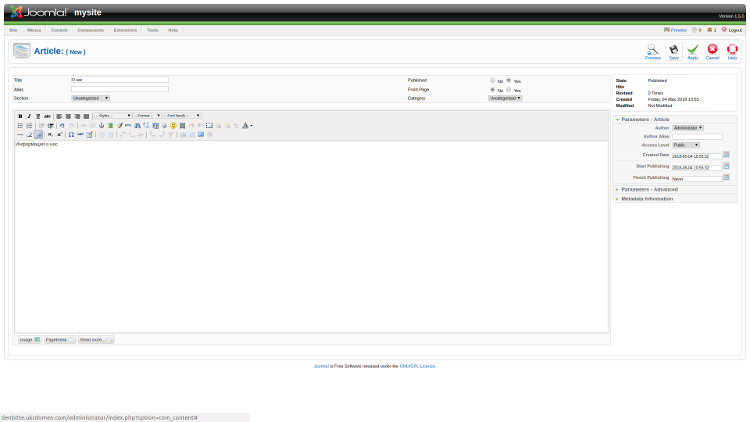Screen dimensions: 750x422
Task: Open the calendar picker for Created Date
Action: [x=726, y=155]
